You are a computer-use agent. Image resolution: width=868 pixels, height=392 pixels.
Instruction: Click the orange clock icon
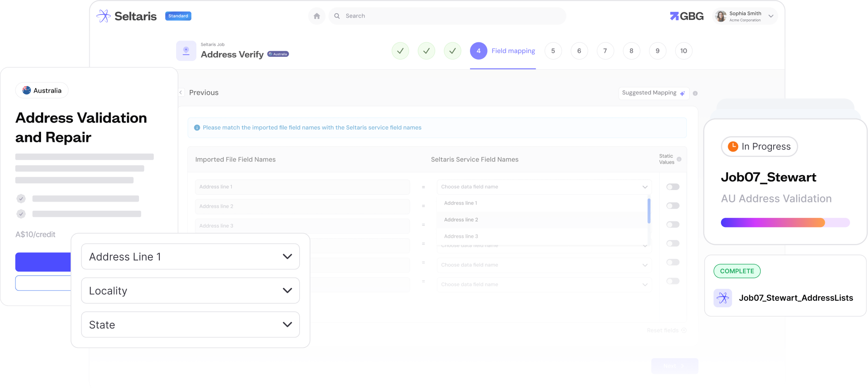(x=733, y=146)
